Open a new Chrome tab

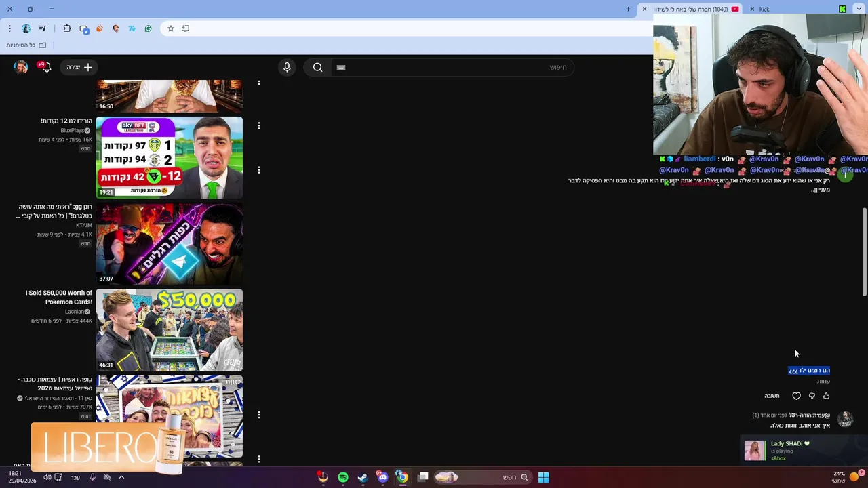click(628, 9)
